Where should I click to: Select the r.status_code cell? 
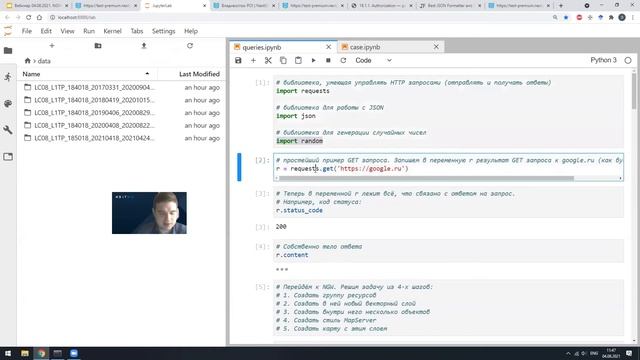pyautogui.click(x=448, y=202)
